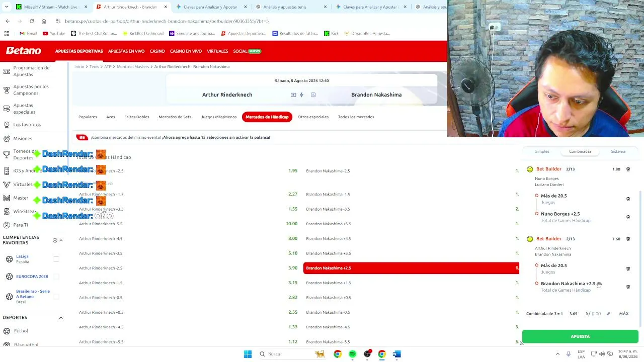This screenshot has width=644, height=362.
Task: Click the Betano logo
Action: tap(24, 51)
